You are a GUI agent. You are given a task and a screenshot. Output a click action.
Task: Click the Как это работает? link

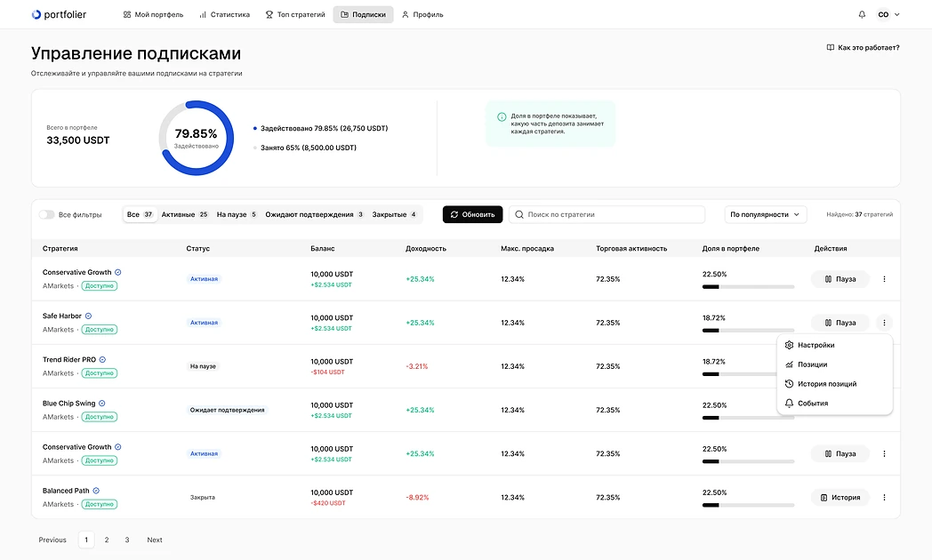coord(863,47)
